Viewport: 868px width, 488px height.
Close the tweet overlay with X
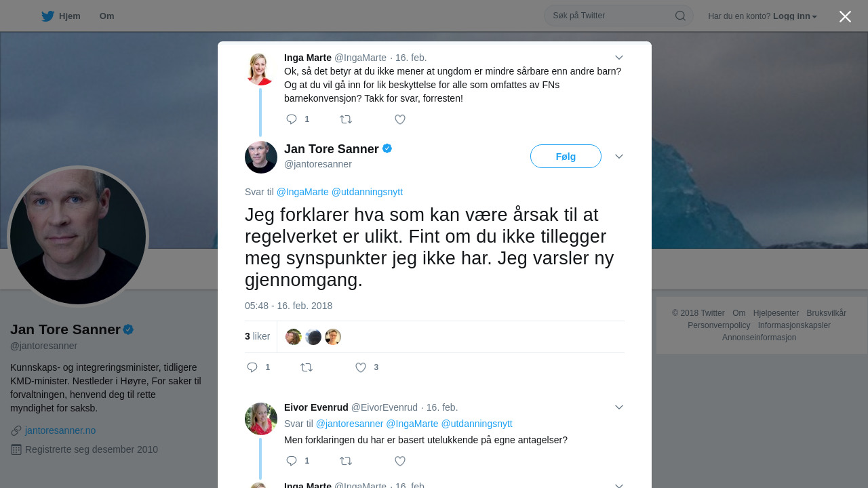[845, 16]
